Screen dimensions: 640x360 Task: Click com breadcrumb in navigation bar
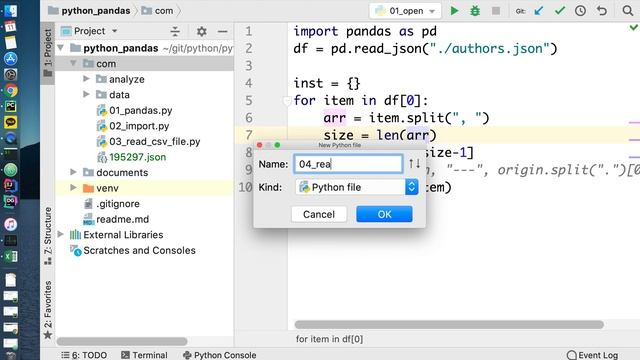tap(157, 11)
